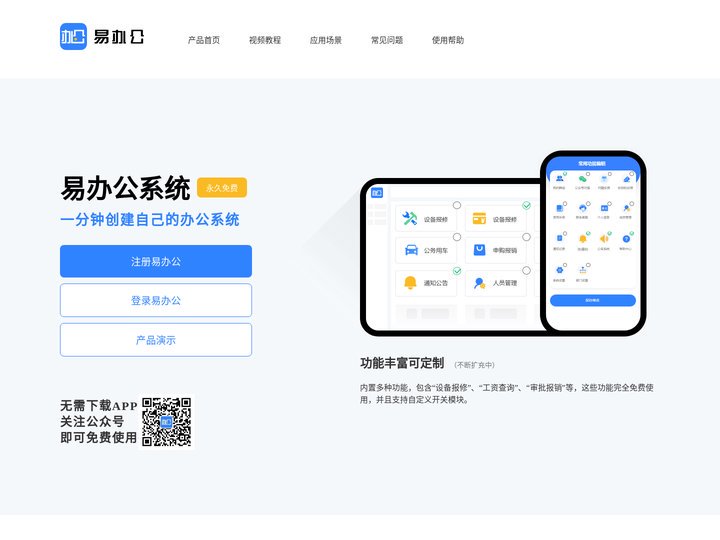Go to 视频教程 in the navigation
Image resolution: width=720 pixels, height=540 pixels.
[265, 40]
